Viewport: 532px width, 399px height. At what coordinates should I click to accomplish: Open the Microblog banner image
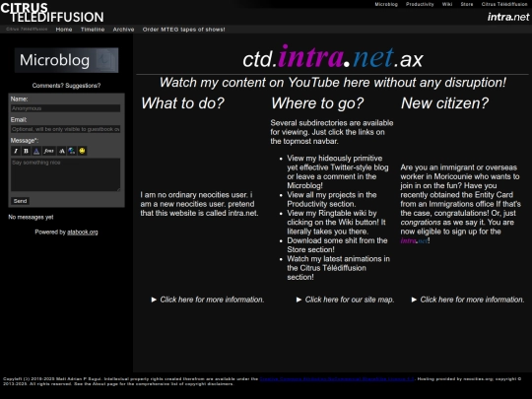coord(67,60)
